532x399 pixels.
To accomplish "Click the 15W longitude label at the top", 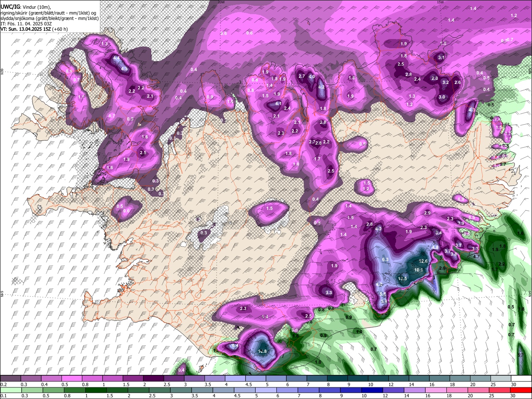I will click(x=440, y=2).
